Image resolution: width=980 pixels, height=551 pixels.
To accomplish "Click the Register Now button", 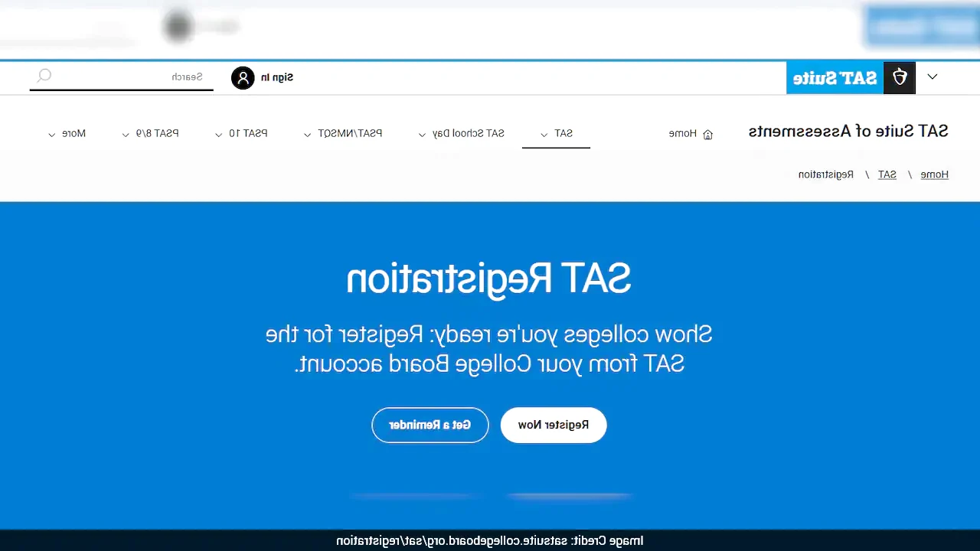I will pos(554,425).
